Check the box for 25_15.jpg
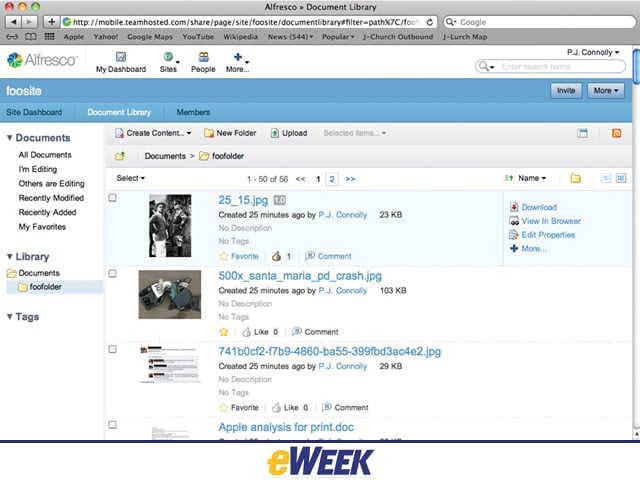 (x=113, y=198)
